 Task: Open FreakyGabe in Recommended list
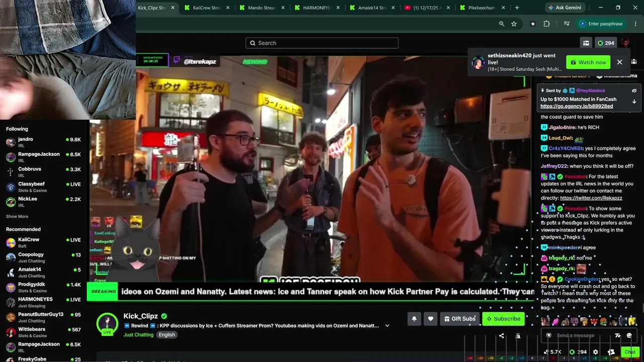pyautogui.click(x=43, y=359)
